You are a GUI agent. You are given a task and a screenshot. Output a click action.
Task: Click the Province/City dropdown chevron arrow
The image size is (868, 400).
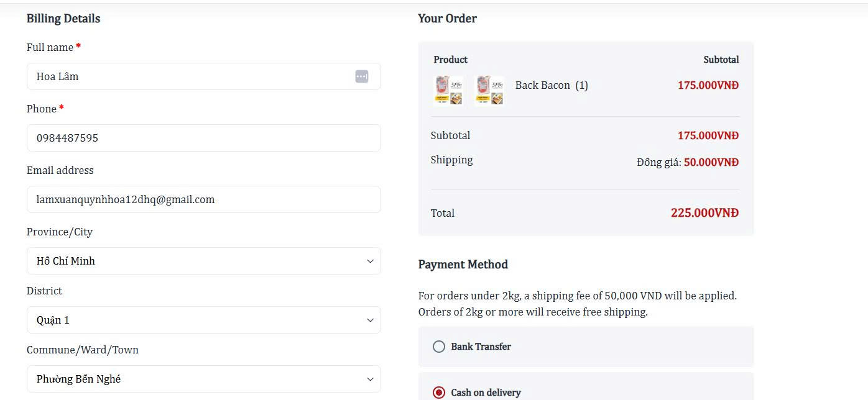click(x=370, y=261)
